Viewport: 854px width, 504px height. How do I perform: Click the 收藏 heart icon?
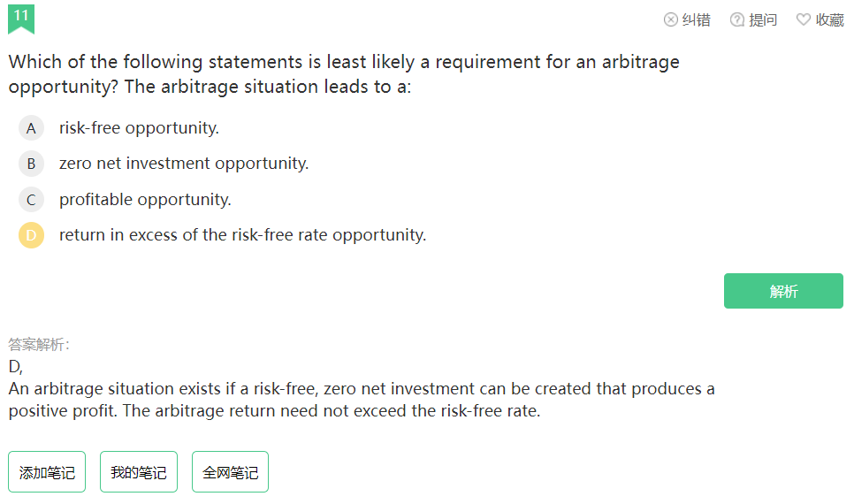click(804, 19)
